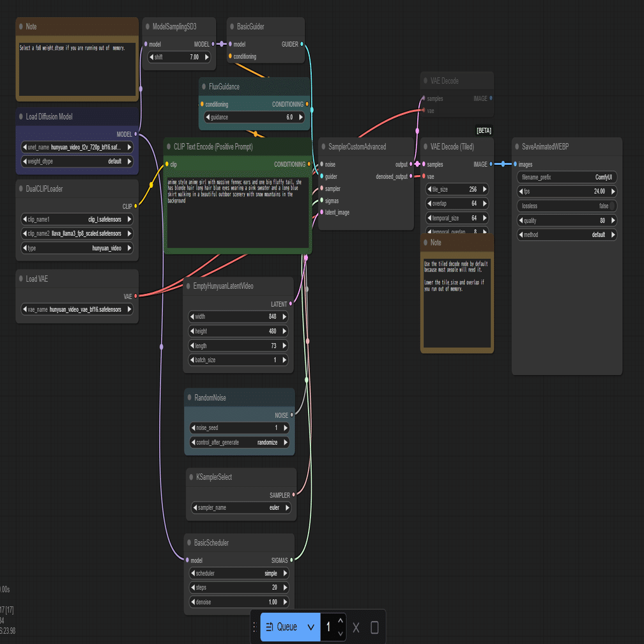Increase width arrow in EmptyHunyuanLatentVideo
644x644 pixels.
tap(285, 317)
